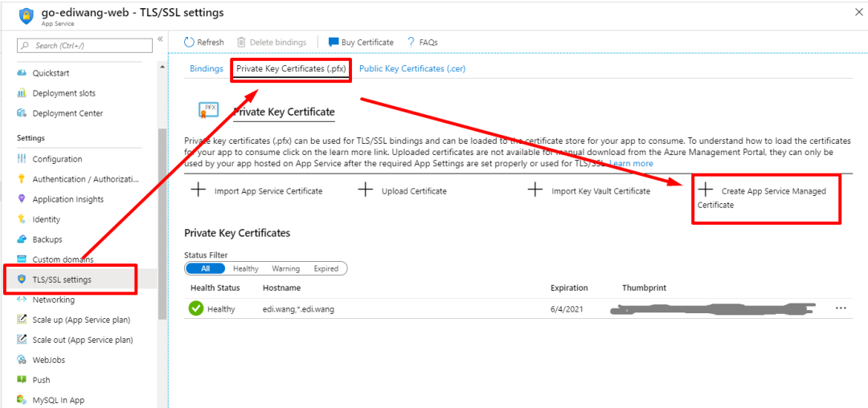Select the Healthy status filter
The width and height of the screenshot is (868, 408).
pos(246,269)
